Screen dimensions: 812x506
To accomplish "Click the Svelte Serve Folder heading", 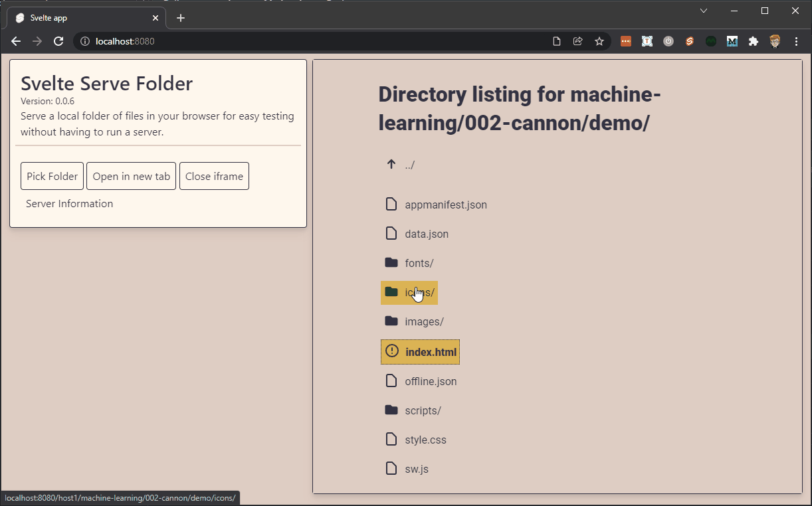I will [107, 84].
